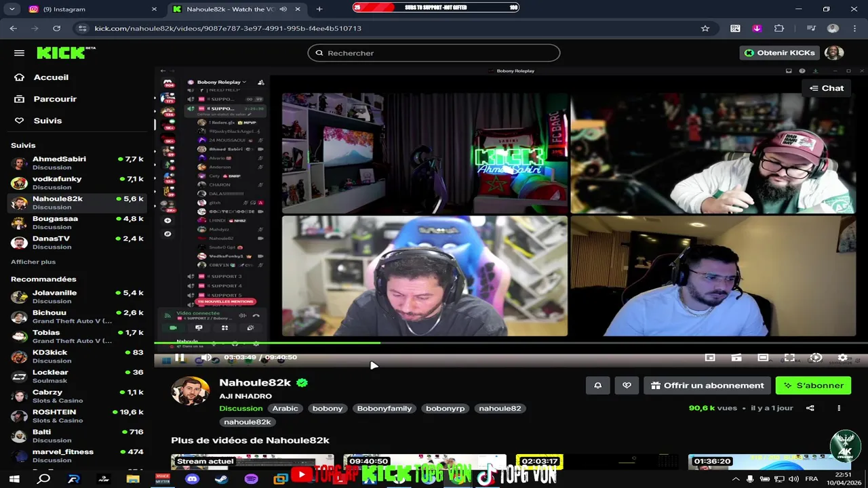Open File Explorer from taskbar
The height and width of the screenshot is (488, 868).
click(x=133, y=479)
